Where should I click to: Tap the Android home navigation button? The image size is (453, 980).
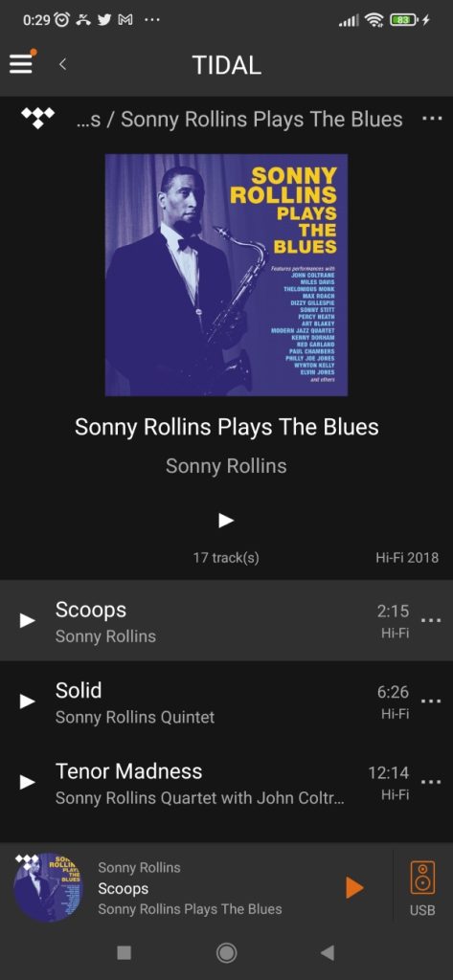pos(226,952)
